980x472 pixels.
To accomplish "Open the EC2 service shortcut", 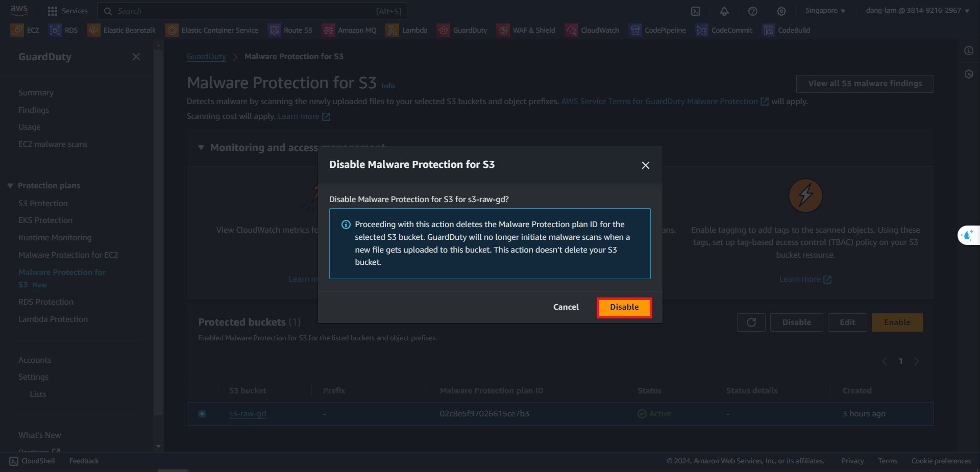I will (x=25, y=30).
